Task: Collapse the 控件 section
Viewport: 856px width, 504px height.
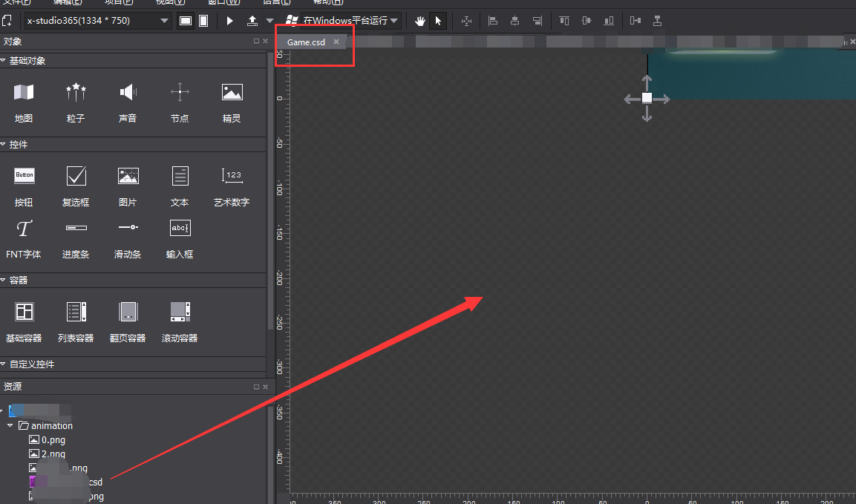Action: click(3, 144)
